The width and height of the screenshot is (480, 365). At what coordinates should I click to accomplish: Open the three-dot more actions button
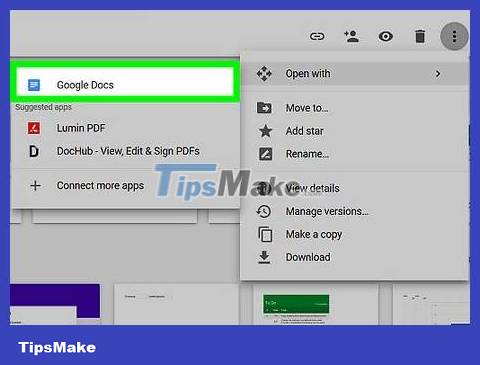tap(454, 36)
